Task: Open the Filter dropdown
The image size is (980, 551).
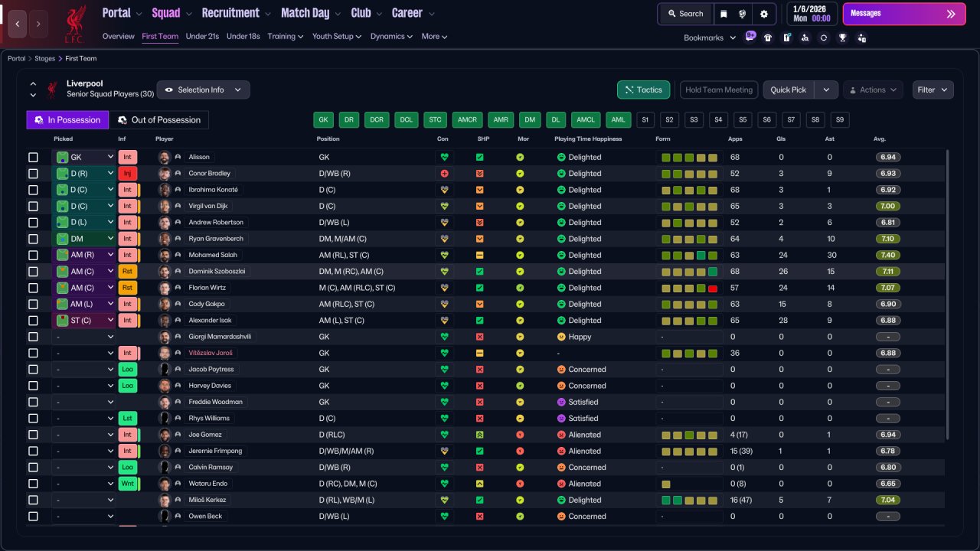Action: click(x=933, y=90)
